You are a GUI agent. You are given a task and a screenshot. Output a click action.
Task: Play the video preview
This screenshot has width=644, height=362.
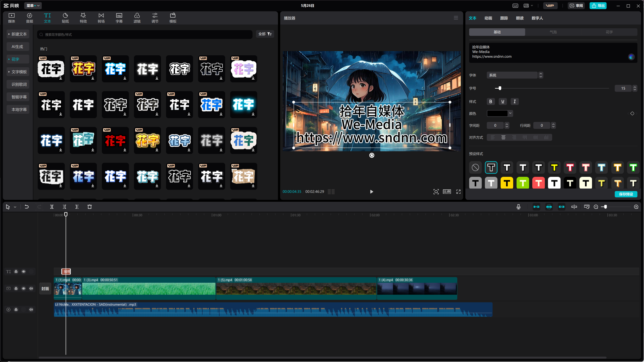[x=371, y=192]
